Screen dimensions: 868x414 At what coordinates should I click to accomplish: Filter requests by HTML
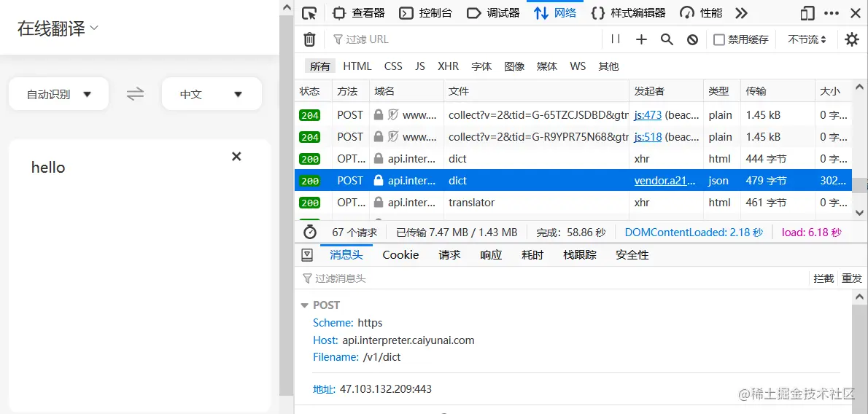click(357, 66)
